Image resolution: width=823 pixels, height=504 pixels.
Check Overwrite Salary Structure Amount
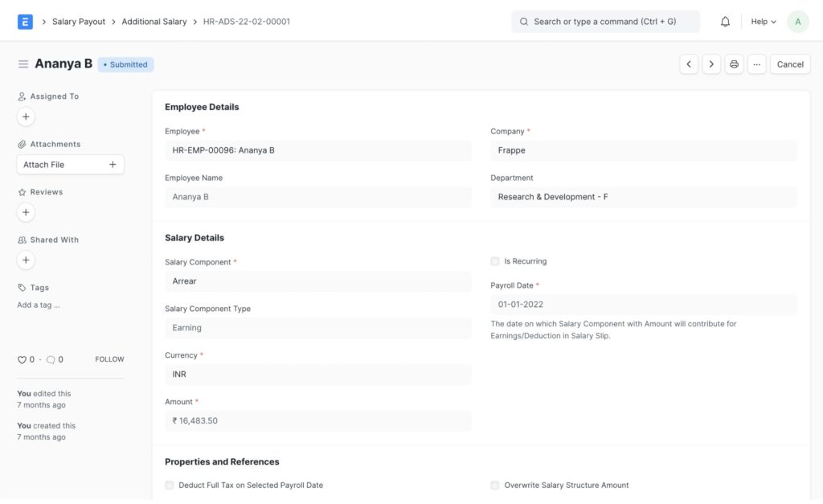point(495,486)
